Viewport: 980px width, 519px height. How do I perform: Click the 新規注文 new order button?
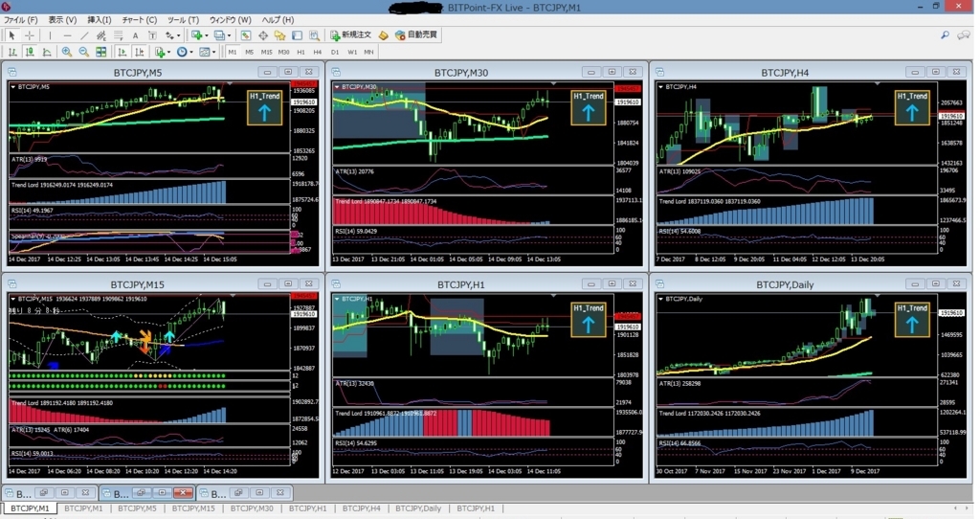click(350, 35)
